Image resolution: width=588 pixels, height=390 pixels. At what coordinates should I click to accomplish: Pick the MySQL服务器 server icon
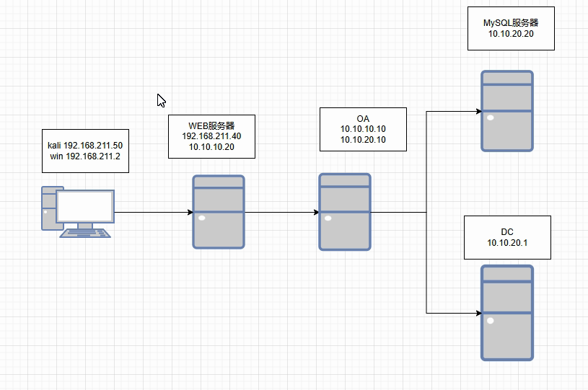point(507,111)
